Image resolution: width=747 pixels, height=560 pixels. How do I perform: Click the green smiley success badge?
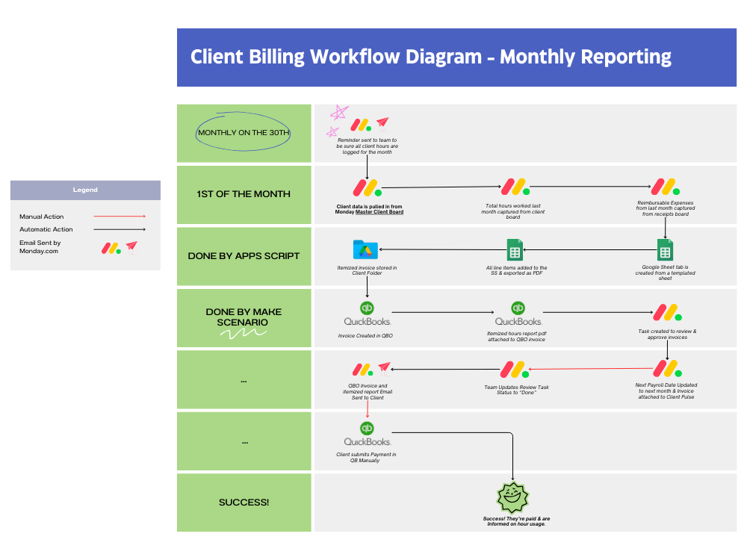tap(512, 497)
